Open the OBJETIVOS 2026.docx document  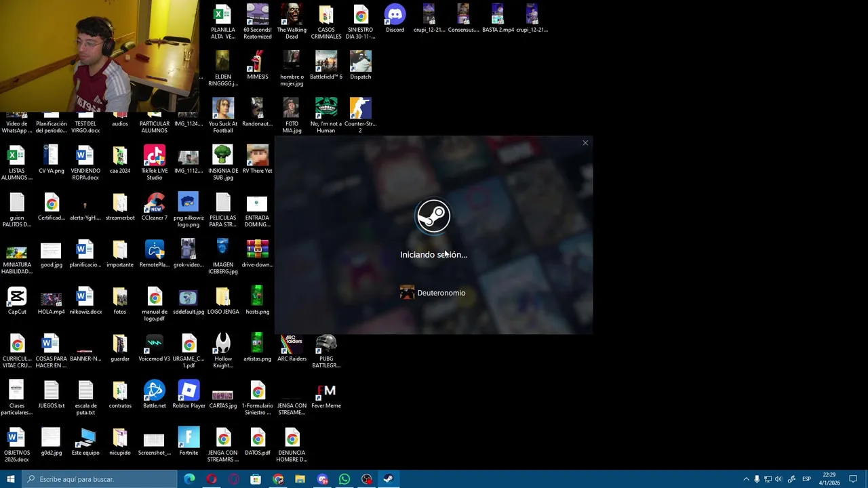(17, 445)
